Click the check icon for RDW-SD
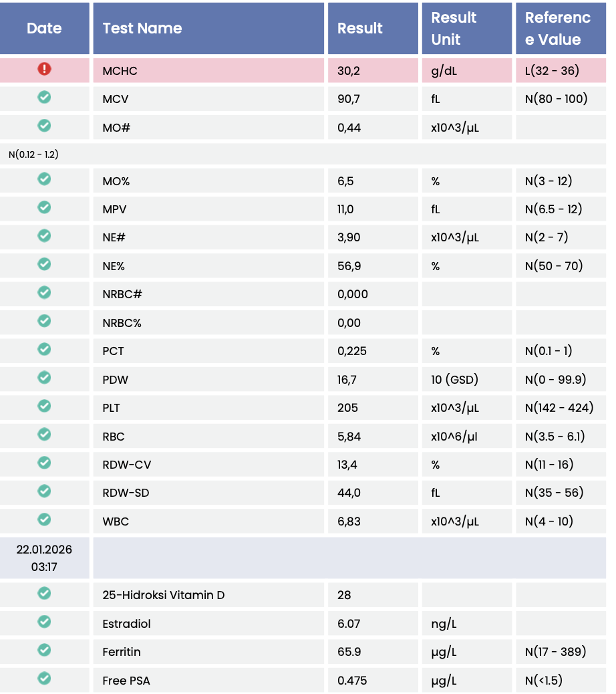The image size is (616, 694). (x=44, y=491)
